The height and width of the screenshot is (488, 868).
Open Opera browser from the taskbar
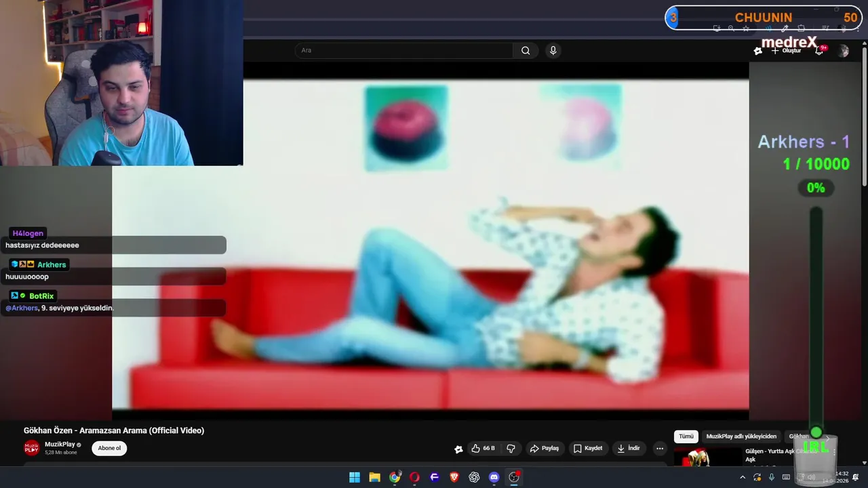(x=414, y=477)
